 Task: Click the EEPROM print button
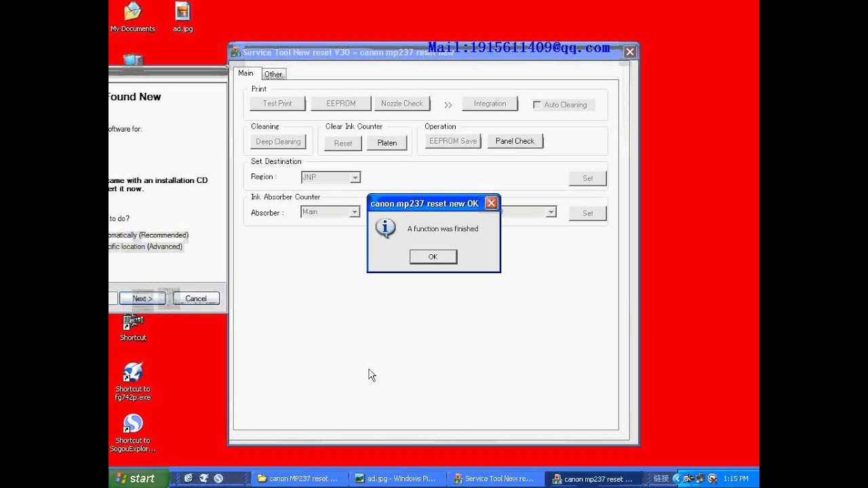[x=340, y=104]
